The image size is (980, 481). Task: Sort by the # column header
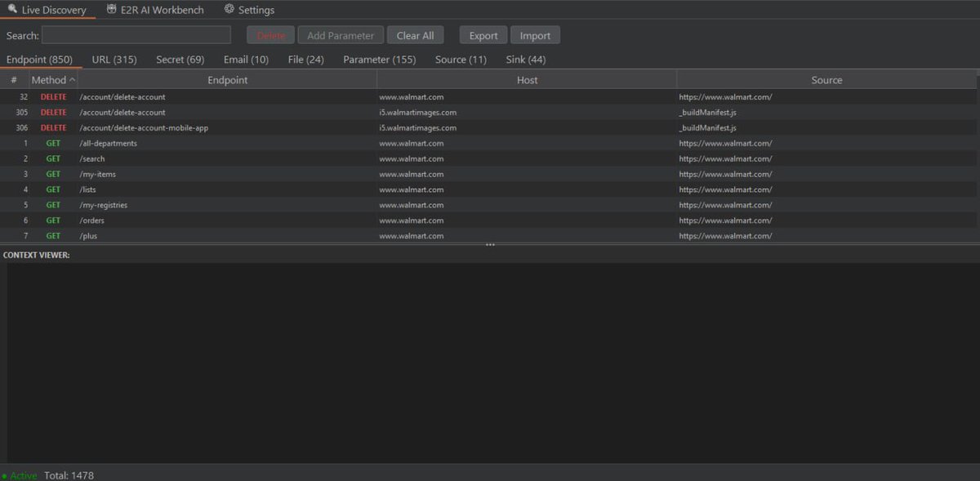coord(14,80)
